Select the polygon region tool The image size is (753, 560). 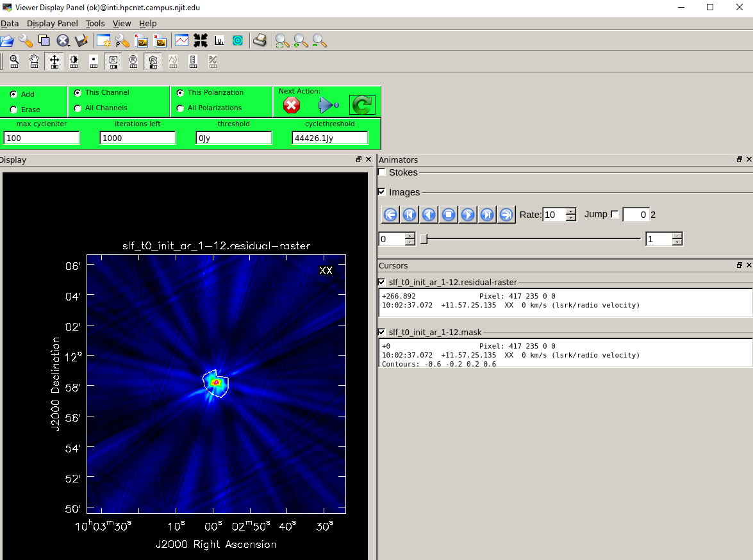[x=153, y=62]
